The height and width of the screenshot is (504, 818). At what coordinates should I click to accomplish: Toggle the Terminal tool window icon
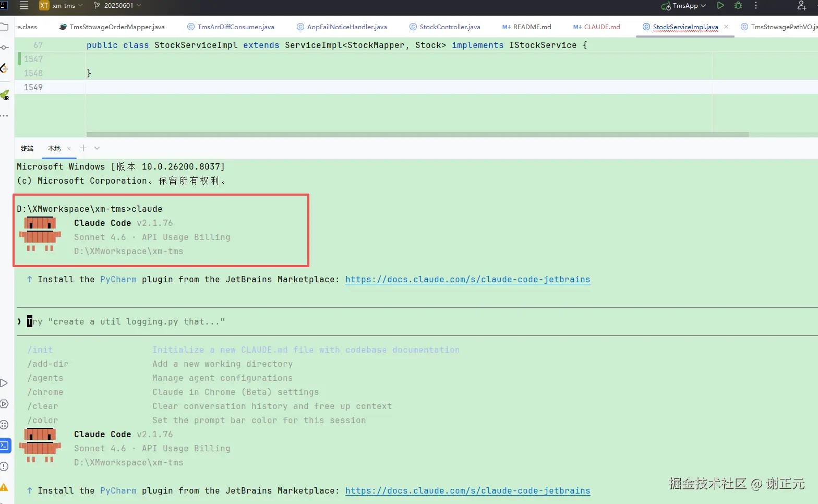point(5,446)
